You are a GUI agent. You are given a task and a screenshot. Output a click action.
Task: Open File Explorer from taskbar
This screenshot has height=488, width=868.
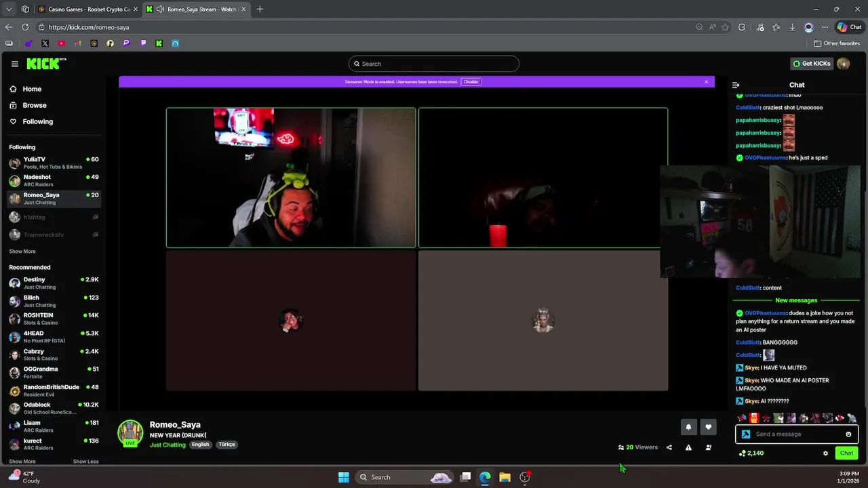[x=505, y=477]
